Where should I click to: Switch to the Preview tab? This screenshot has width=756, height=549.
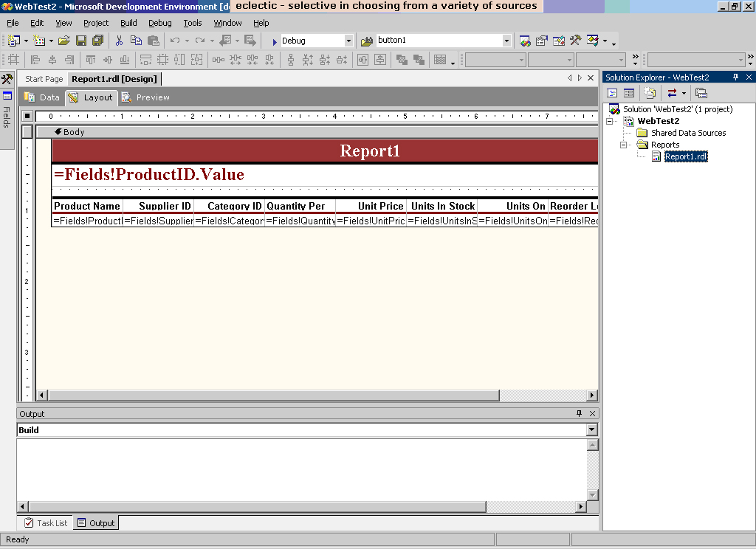coord(146,97)
